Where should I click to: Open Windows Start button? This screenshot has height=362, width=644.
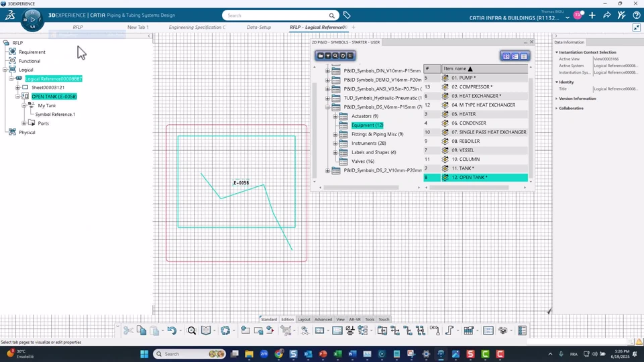tap(144, 354)
